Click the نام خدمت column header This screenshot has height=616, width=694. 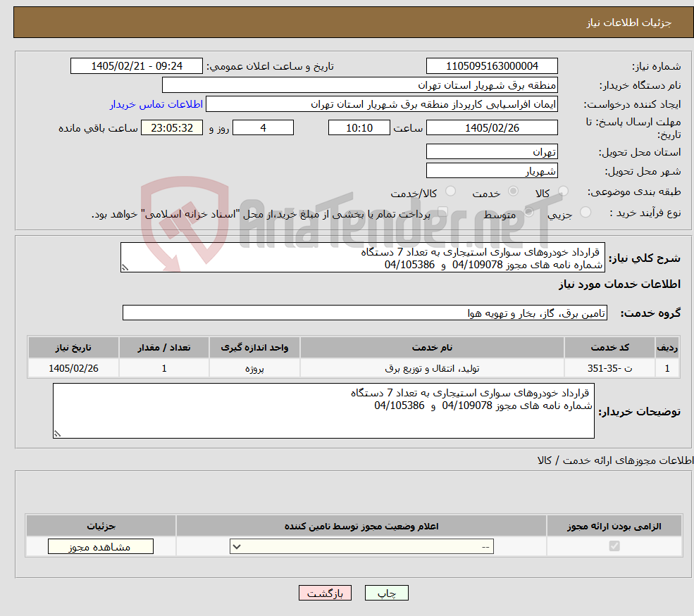tap(432, 348)
